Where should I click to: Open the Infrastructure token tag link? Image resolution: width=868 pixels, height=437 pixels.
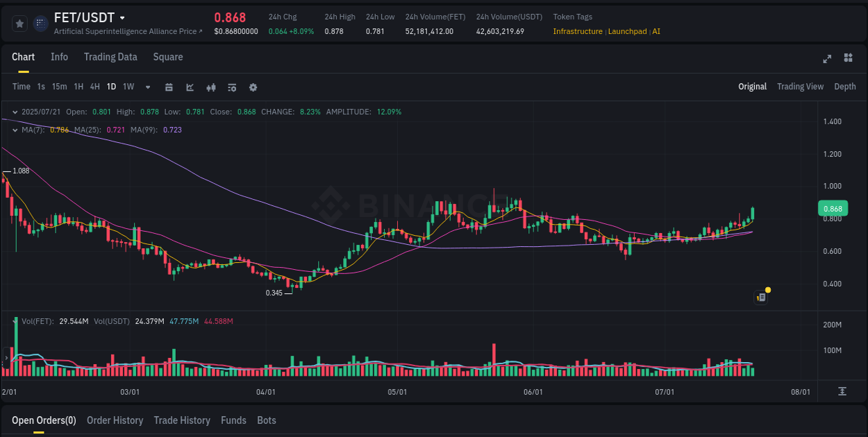pos(578,31)
